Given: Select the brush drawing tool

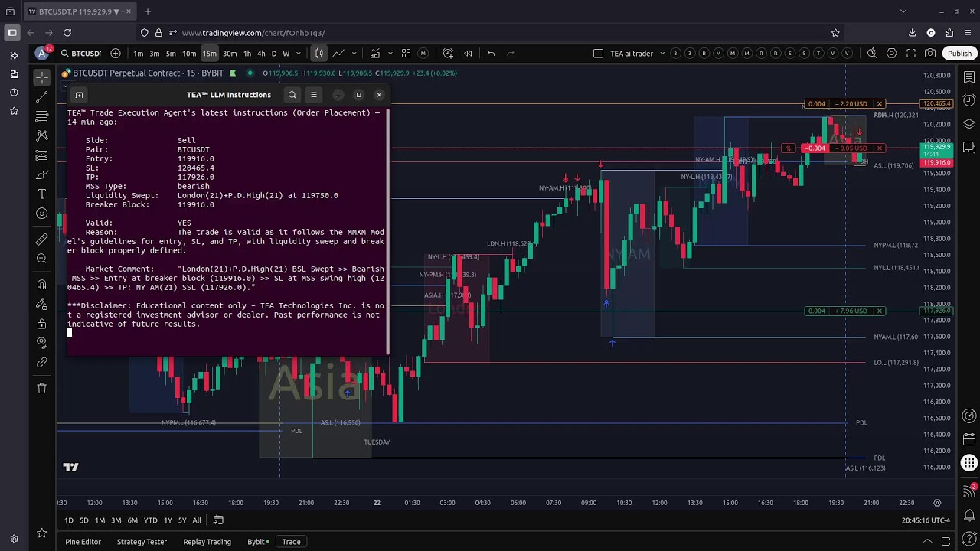Looking at the screenshot, I should tap(42, 175).
